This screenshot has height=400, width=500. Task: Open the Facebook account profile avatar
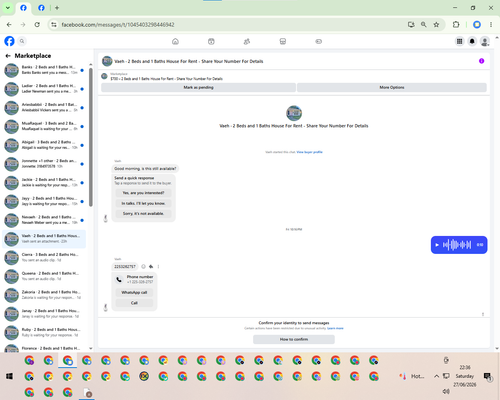click(x=485, y=41)
